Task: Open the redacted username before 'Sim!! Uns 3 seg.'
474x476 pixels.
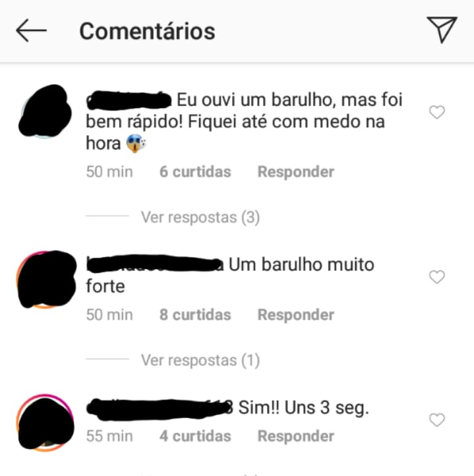Action: point(160,409)
